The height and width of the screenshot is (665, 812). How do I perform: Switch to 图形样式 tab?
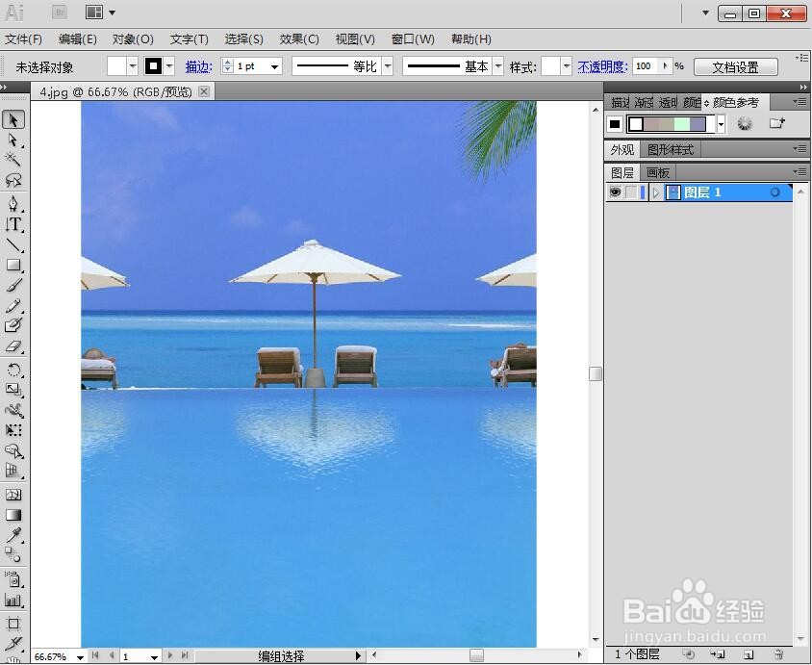pyautogui.click(x=671, y=150)
